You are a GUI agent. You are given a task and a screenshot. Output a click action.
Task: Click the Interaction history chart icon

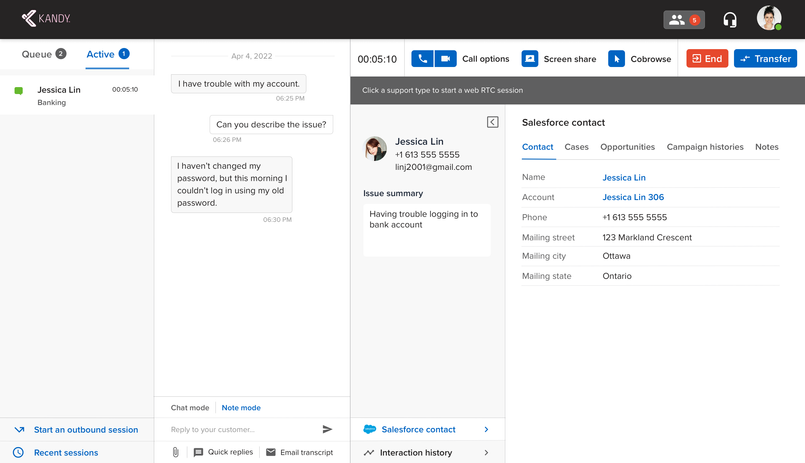[369, 453]
